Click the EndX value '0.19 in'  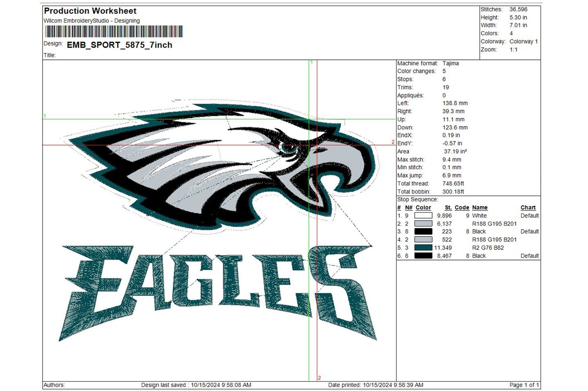tap(451, 136)
